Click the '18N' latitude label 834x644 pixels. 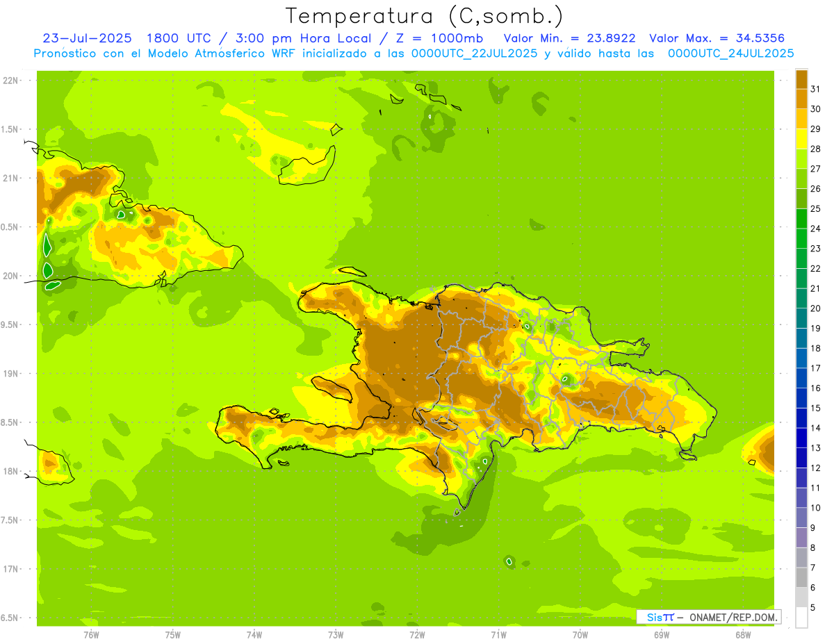click(10, 471)
